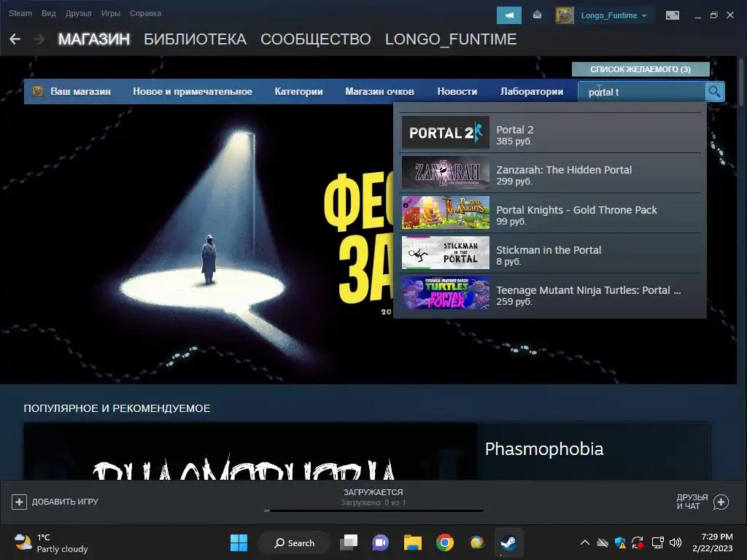Click the Ваш магазин avatar icon
Screen dimensions: 747x560
[x=38, y=91]
